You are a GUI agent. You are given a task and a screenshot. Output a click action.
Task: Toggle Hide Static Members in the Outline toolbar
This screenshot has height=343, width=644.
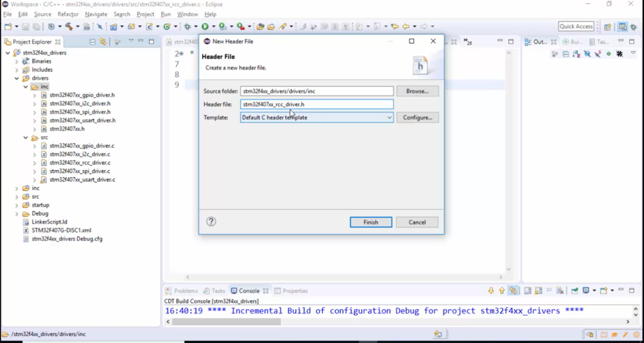pos(597,54)
